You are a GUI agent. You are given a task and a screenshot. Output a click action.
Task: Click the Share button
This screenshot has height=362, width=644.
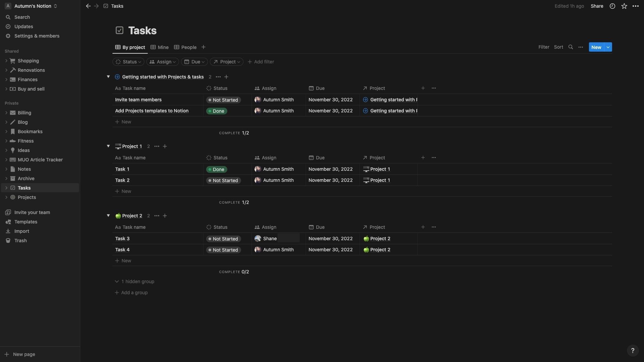tap(597, 6)
